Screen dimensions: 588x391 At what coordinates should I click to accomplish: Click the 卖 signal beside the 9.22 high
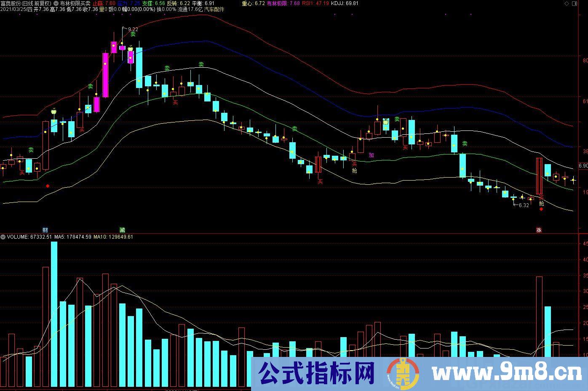pyautogui.click(x=133, y=35)
